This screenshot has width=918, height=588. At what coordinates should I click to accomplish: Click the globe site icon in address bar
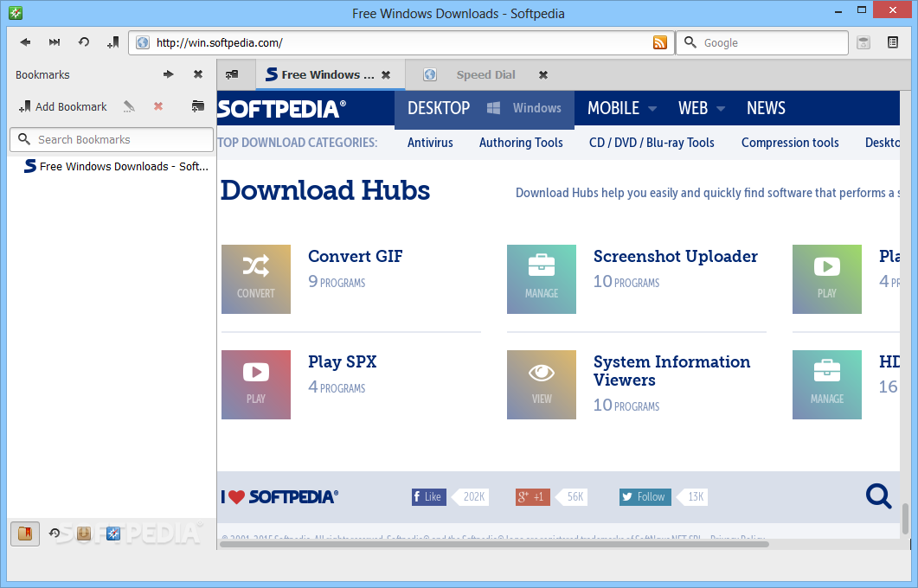point(142,42)
